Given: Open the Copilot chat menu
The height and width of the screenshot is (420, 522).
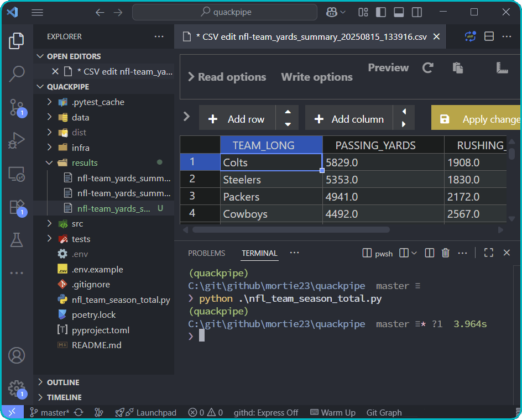Looking at the screenshot, I should (x=336, y=12).
